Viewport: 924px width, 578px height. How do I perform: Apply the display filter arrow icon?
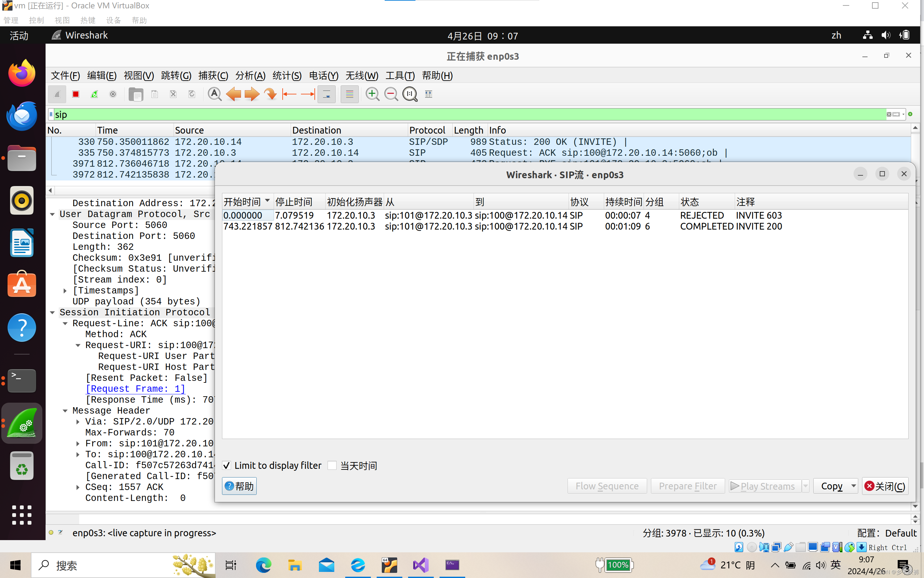[x=896, y=114]
